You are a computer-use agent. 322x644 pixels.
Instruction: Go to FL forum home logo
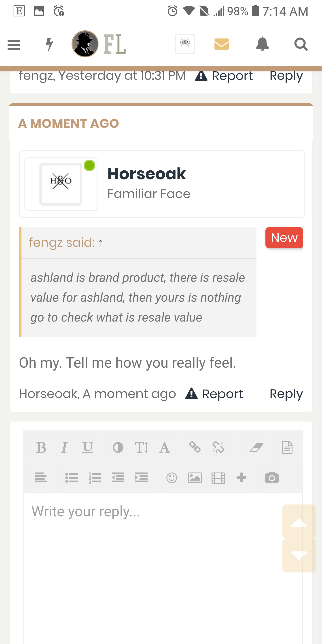tap(99, 44)
